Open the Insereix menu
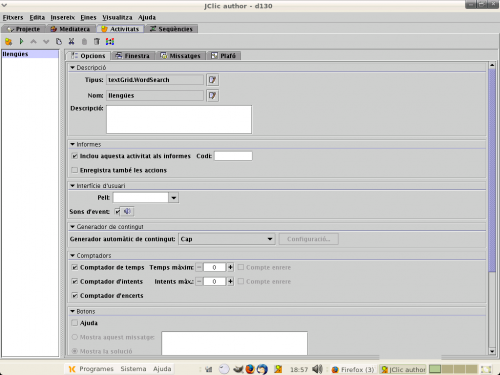Screen dimensions: 500x375 point(63,17)
